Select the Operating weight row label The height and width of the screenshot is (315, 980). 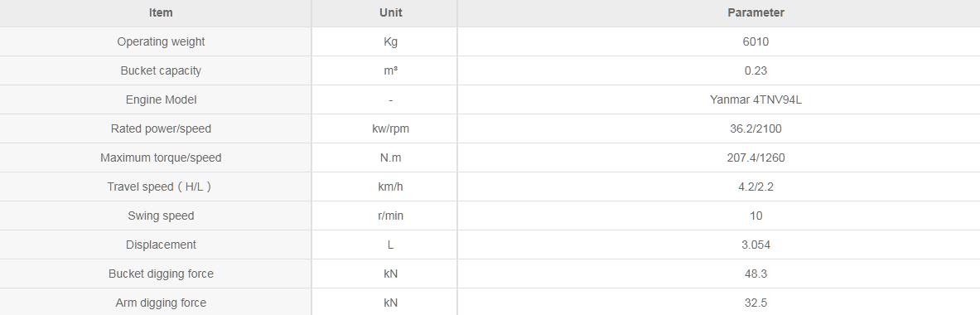click(x=161, y=42)
